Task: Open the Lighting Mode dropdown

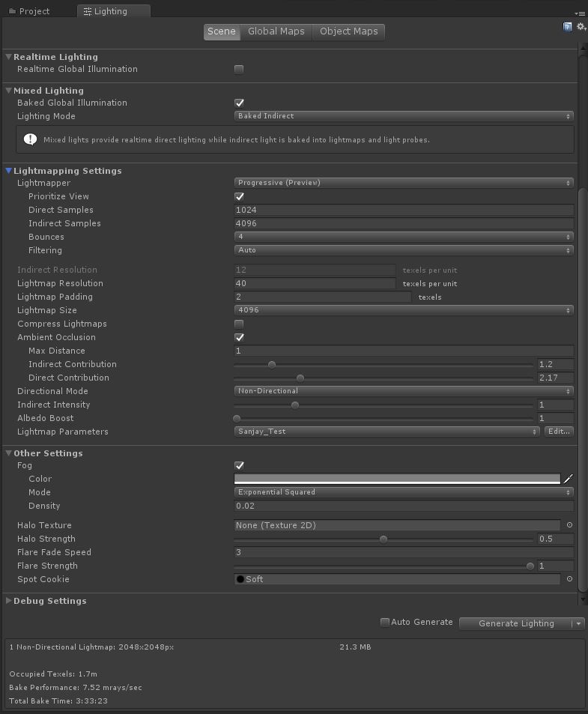Action: pos(403,116)
